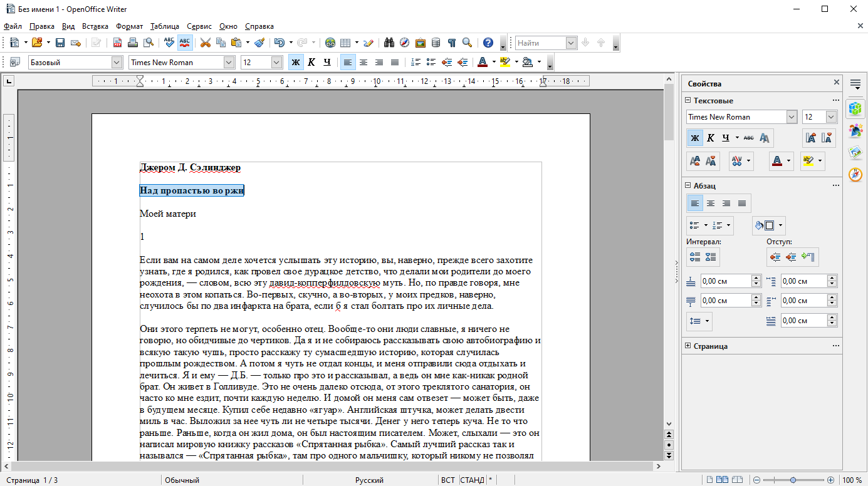Image resolution: width=868 pixels, height=486 pixels.
Task: Open the sidebar Gallery deck
Action: [x=855, y=152]
